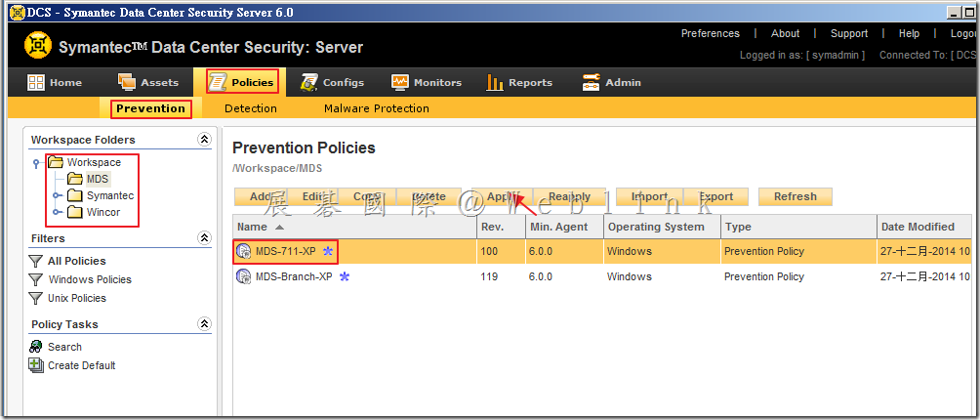Click the Search binoculars icon
The width and height of the screenshot is (980, 420).
(x=36, y=347)
